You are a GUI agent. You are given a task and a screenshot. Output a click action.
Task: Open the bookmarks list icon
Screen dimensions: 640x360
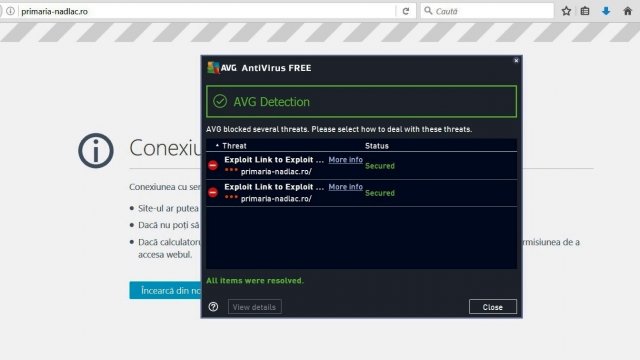pos(585,11)
